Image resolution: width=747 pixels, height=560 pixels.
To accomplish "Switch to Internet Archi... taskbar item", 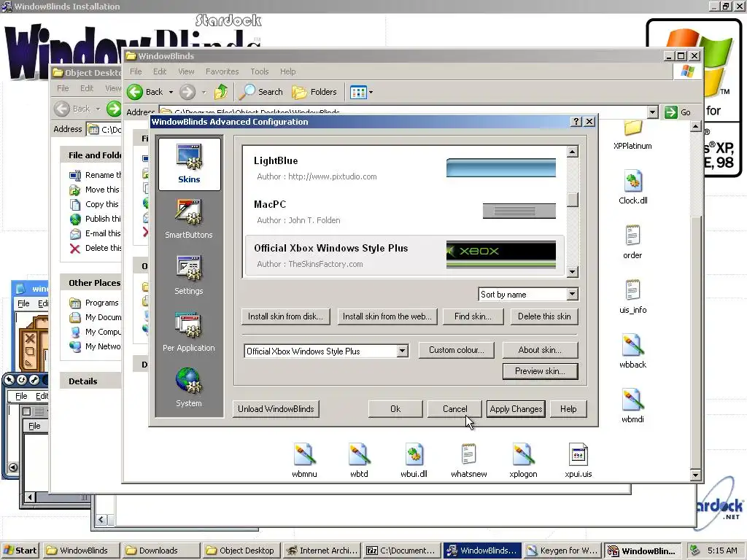I will [x=321, y=551].
